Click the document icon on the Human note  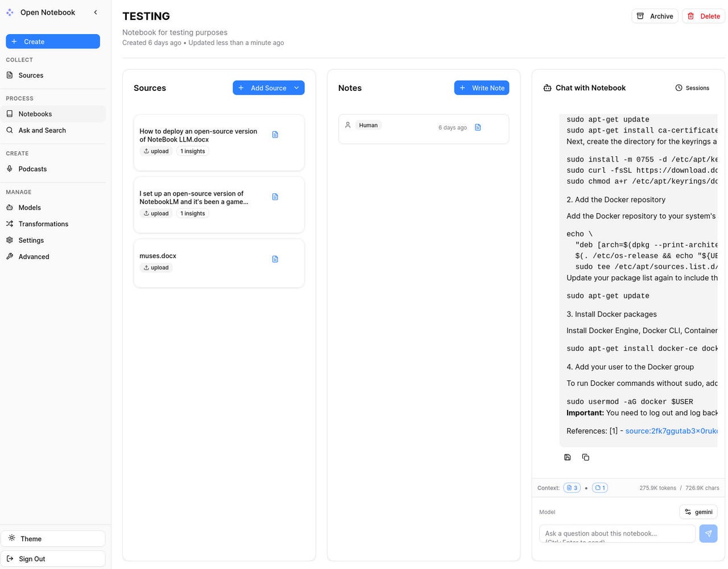point(478,127)
